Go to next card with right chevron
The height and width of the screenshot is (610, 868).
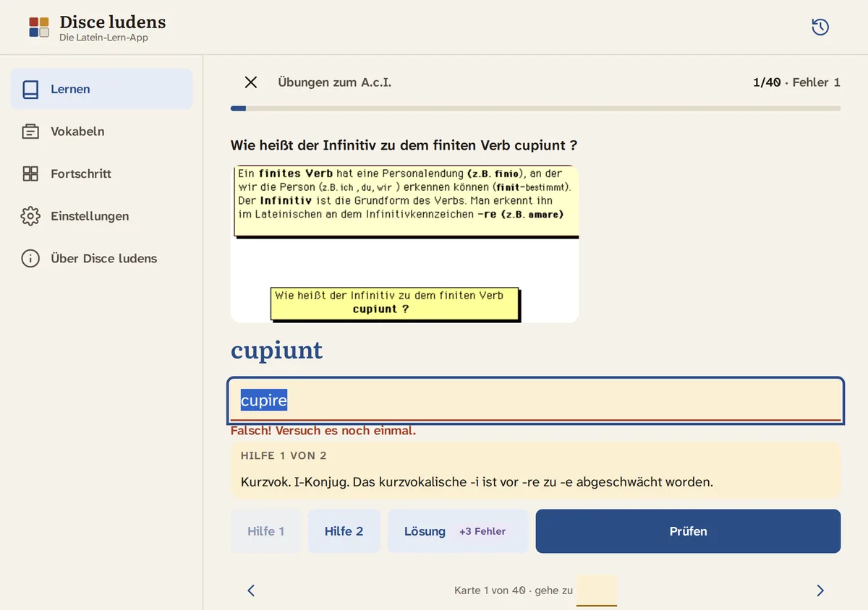click(820, 590)
